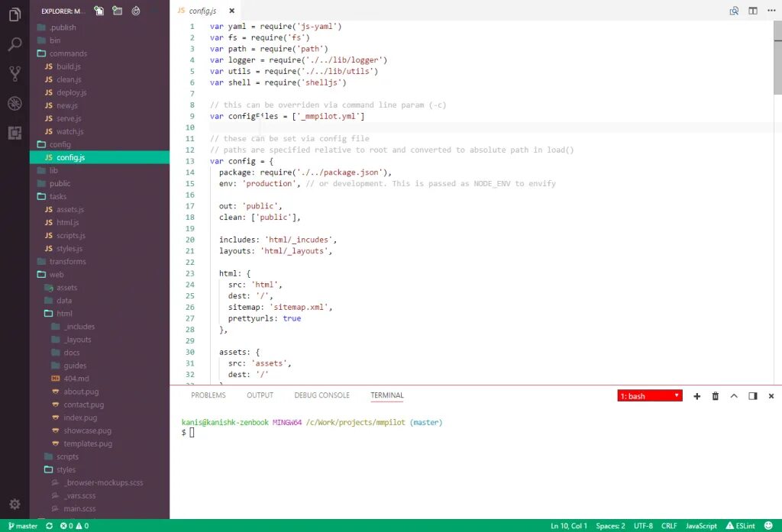Change indentation via Spaces: 2
The width and height of the screenshot is (782, 532).
point(610,526)
